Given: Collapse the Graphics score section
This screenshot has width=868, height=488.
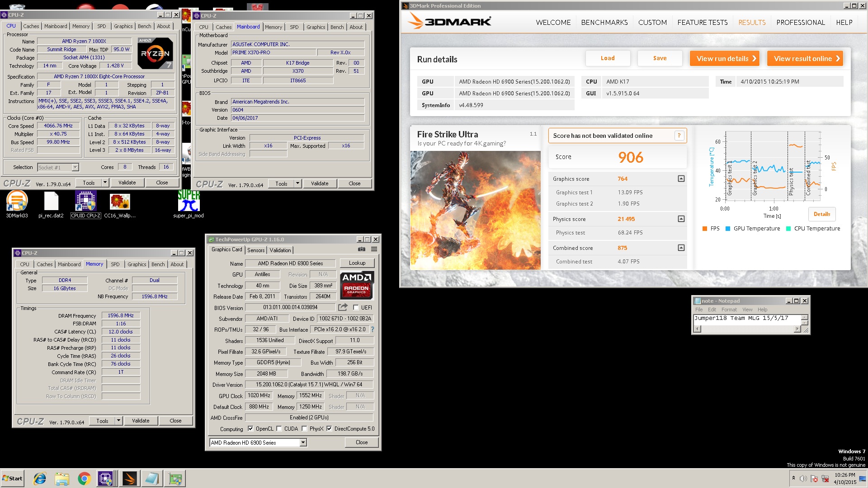Looking at the screenshot, I should tap(681, 178).
